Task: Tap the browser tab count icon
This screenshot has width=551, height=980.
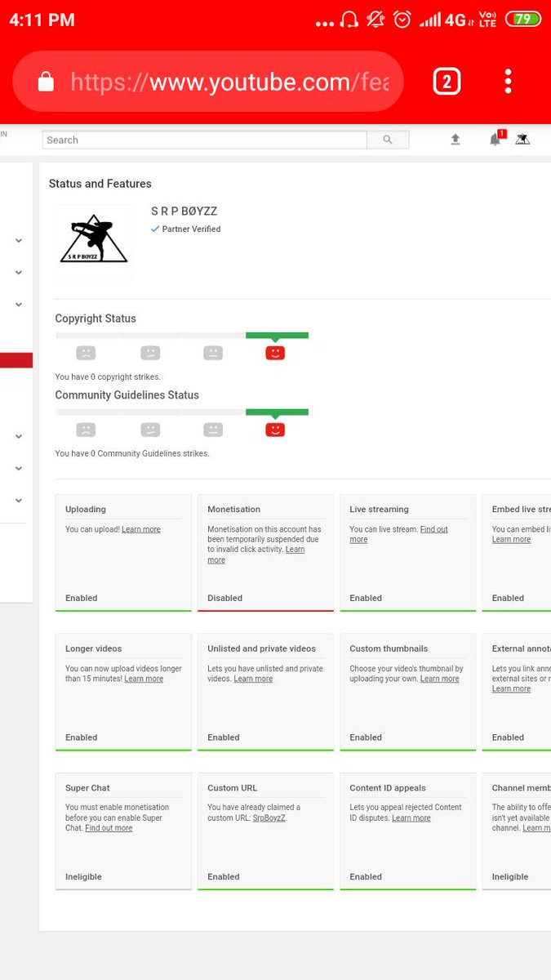Action: click(x=447, y=81)
